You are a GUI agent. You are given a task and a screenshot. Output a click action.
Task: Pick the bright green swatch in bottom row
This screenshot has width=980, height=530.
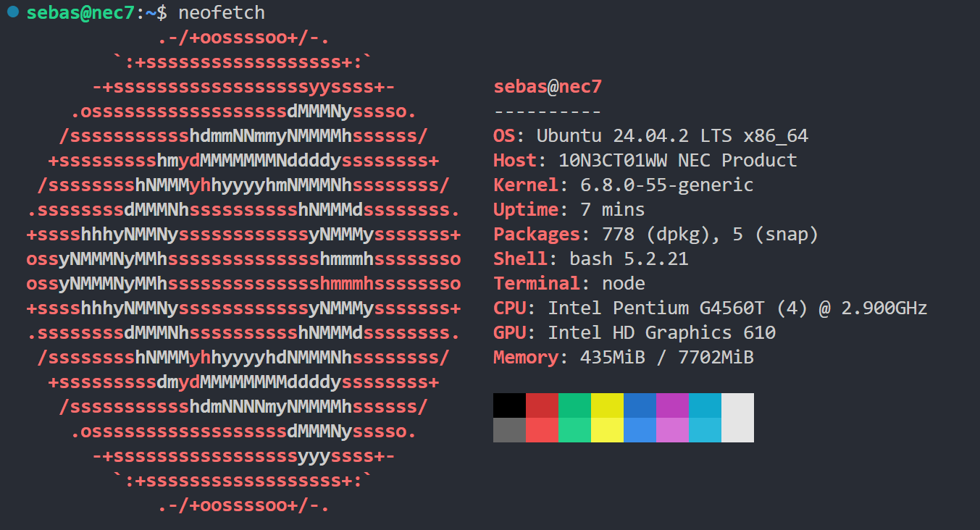[x=574, y=430]
